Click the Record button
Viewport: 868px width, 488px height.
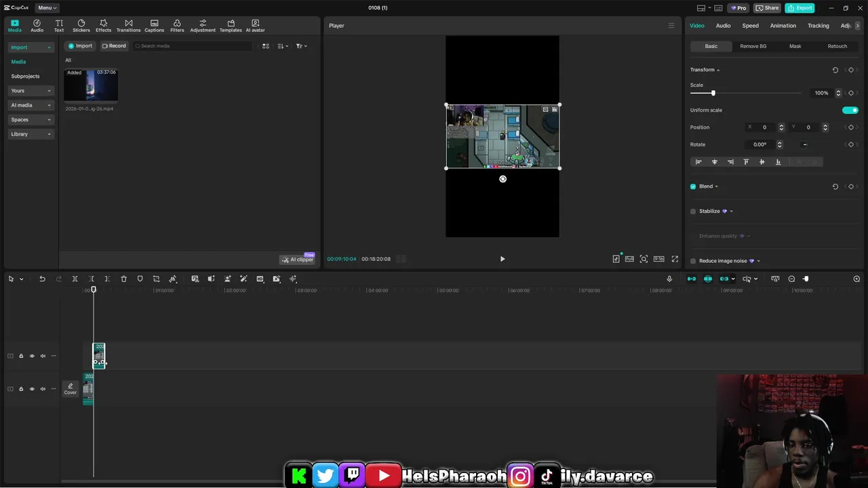point(114,46)
